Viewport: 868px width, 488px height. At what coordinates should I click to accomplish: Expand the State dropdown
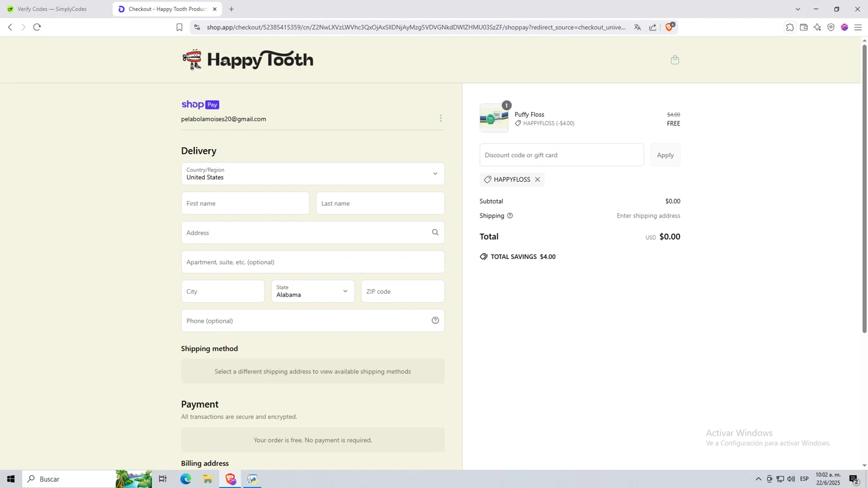pyautogui.click(x=313, y=291)
